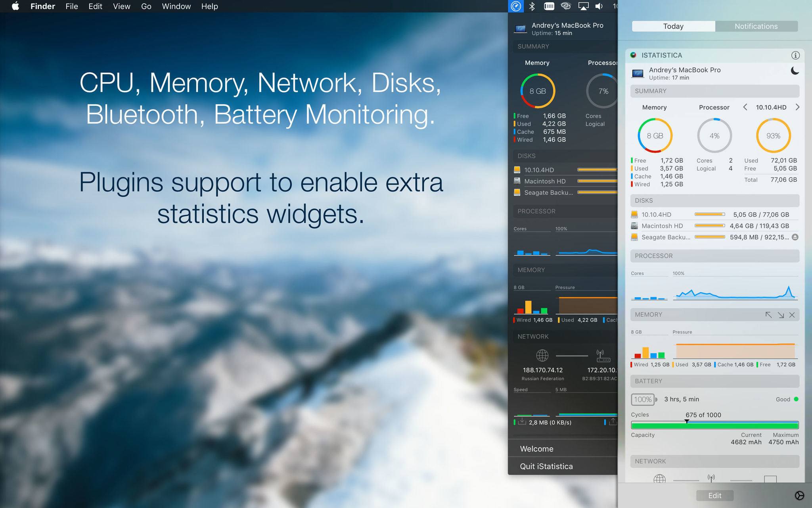Remove the Memory section with X

[x=792, y=315]
